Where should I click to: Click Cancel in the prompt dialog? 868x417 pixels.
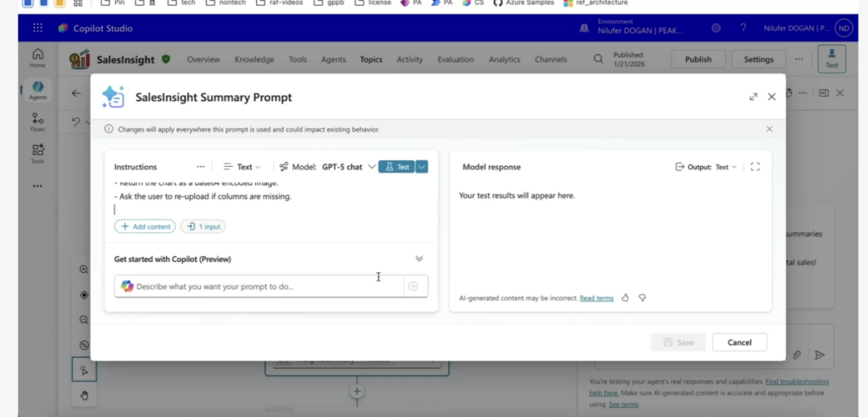[x=739, y=342]
